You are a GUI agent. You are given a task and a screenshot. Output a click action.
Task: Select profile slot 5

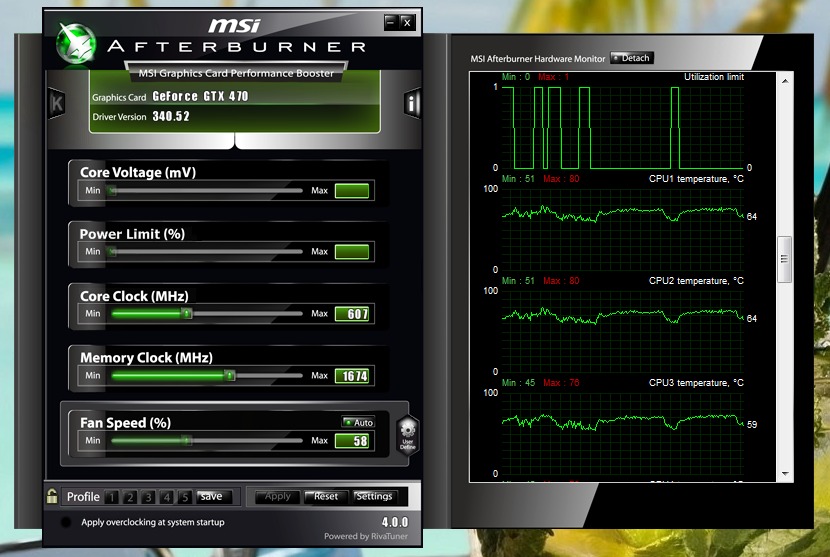click(x=185, y=497)
